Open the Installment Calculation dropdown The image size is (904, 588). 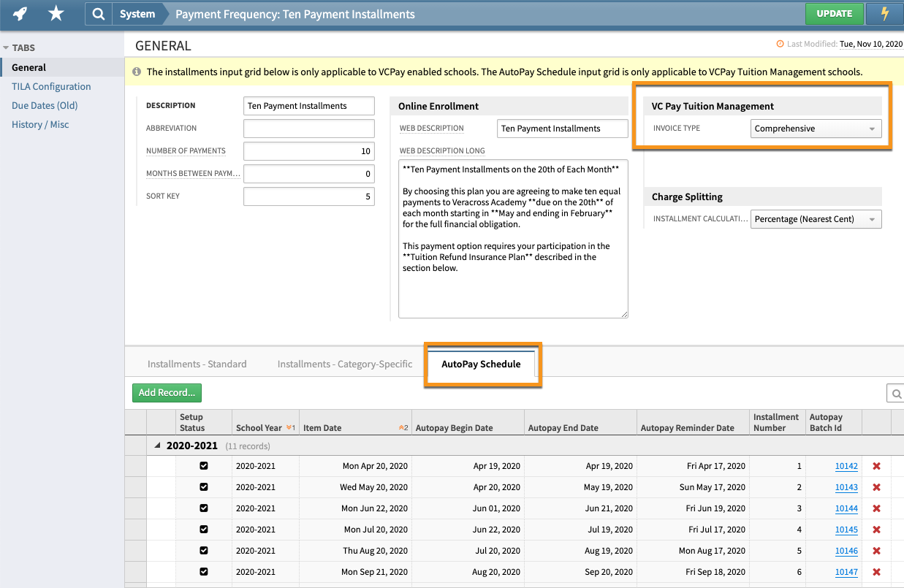point(816,218)
